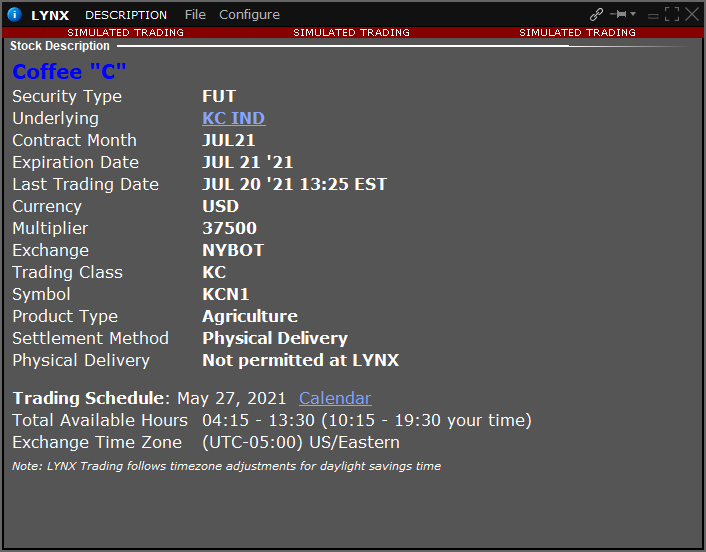Click the LYNX title text

click(x=50, y=15)
